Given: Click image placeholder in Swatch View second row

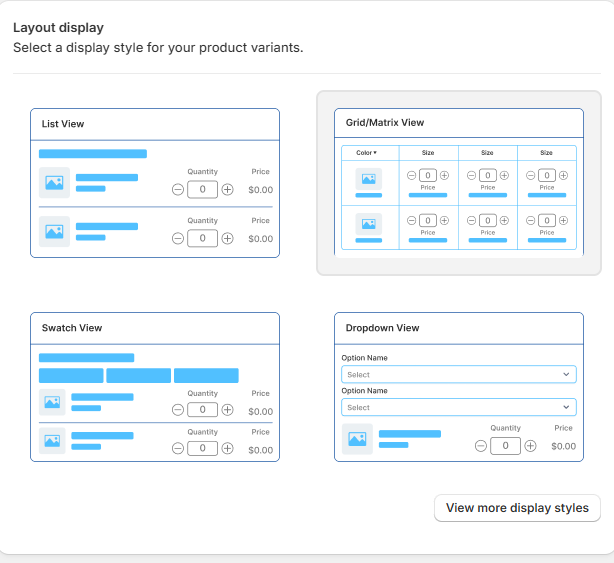Looking at the screenshot, I should click(52, 441).
